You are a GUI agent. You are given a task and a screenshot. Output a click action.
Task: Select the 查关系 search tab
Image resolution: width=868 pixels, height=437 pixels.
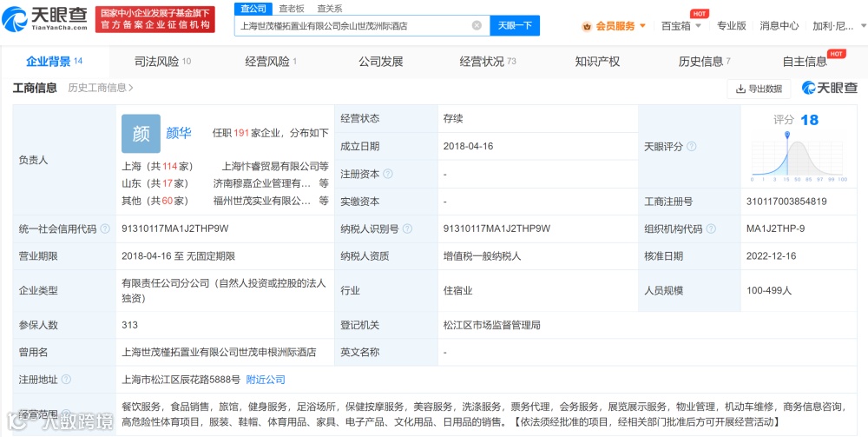329,9
